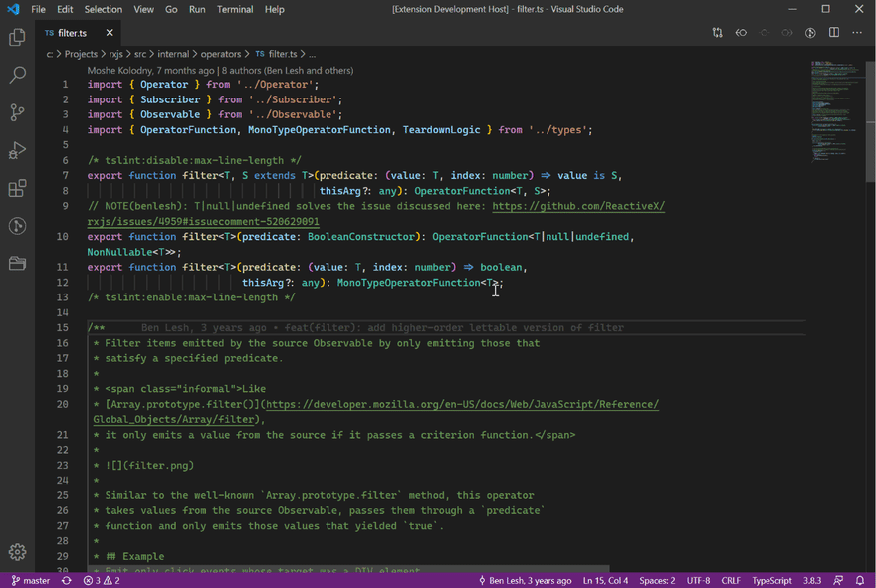This screenshot has height=588, width=876.
Task: Click 'BooleanConstructor' on line 10
Action: [x=361, y=237]
